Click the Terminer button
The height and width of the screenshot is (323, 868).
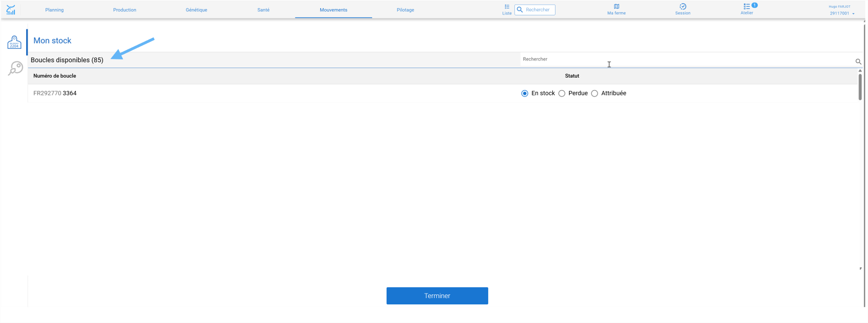click(x=437, y=296)
